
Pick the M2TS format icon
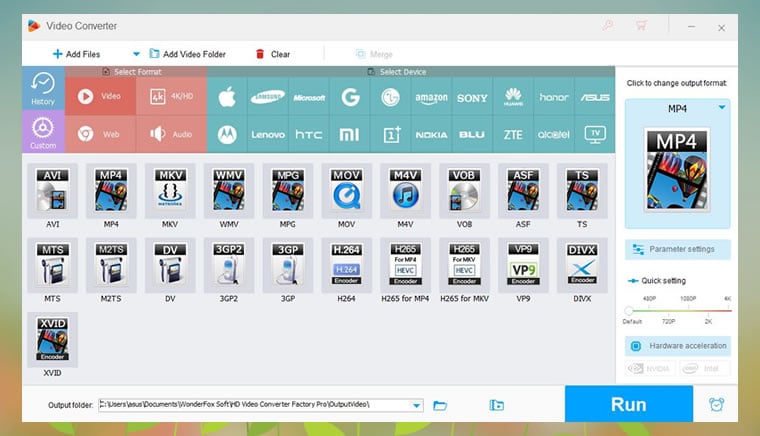click(111, 265)
